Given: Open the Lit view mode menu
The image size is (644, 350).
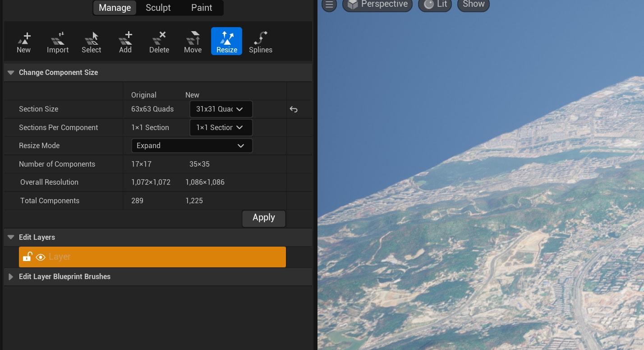Looking at the screenshot, I should (435, 5).
